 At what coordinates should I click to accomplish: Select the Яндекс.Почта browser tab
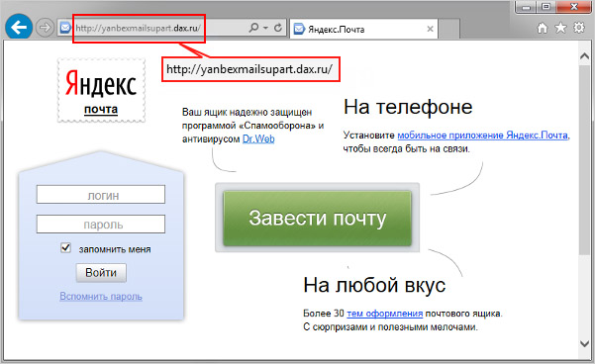[363, 29]
